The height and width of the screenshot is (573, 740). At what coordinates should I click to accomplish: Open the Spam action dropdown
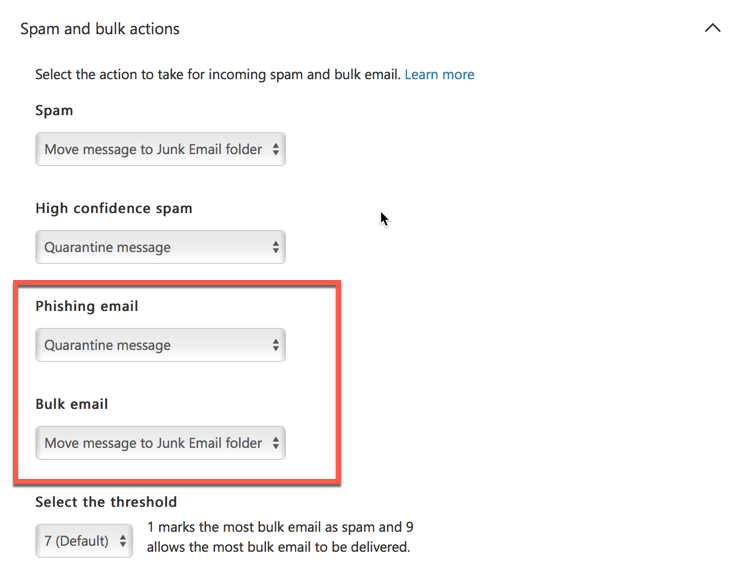(x=160, y=149)
